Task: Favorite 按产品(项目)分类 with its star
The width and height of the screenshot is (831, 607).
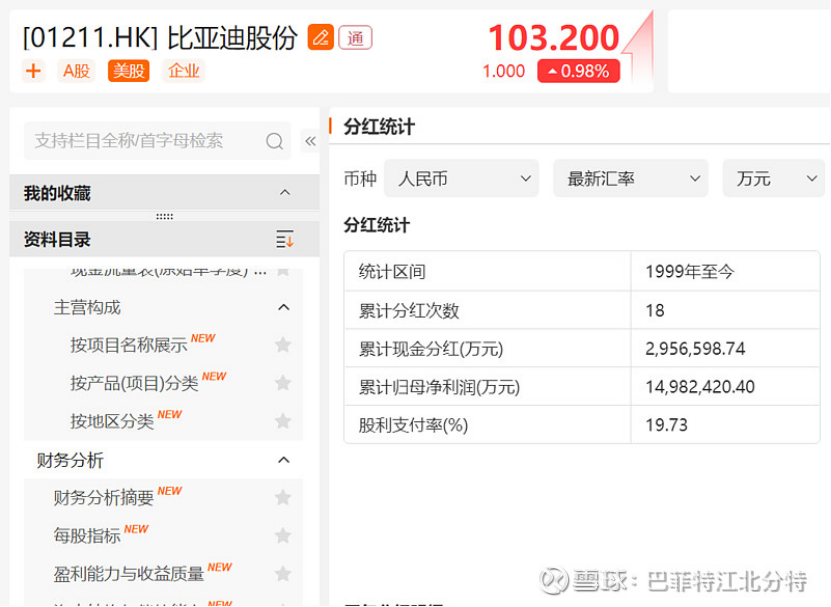Action: tap(283, 382)
